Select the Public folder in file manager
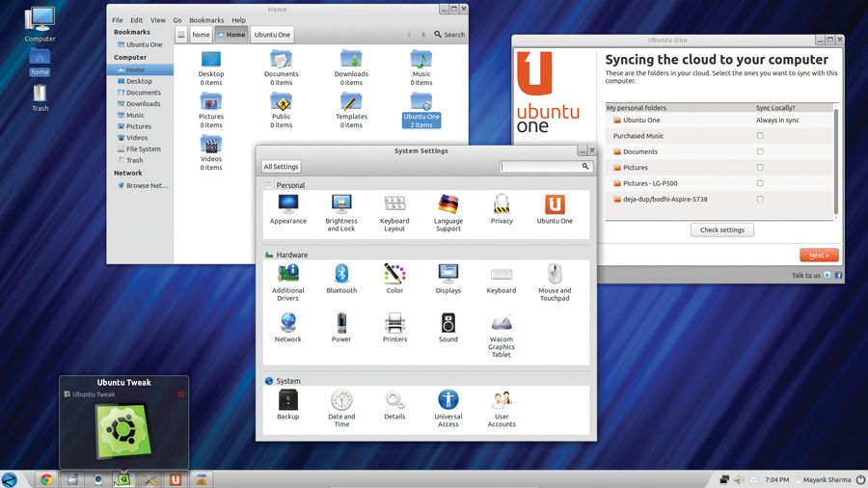Screen dimensions: 868x488 pyautogui.click(x=282, y=111)
